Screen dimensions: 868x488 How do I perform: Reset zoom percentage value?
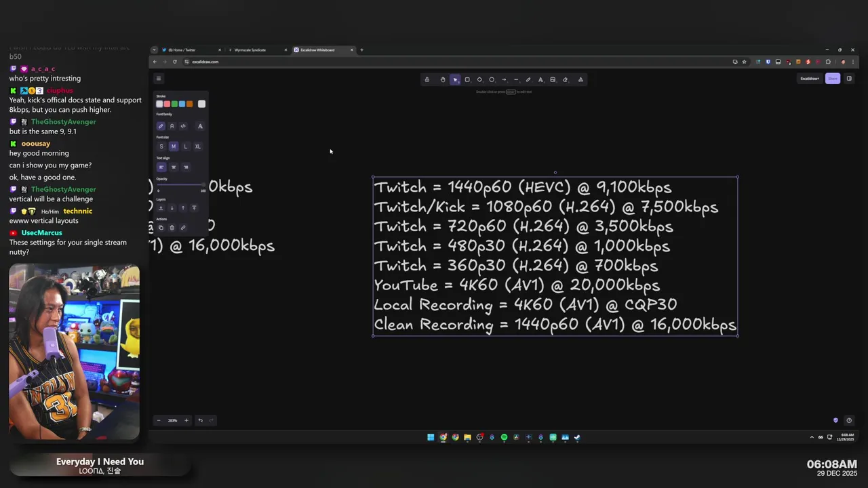172,420
